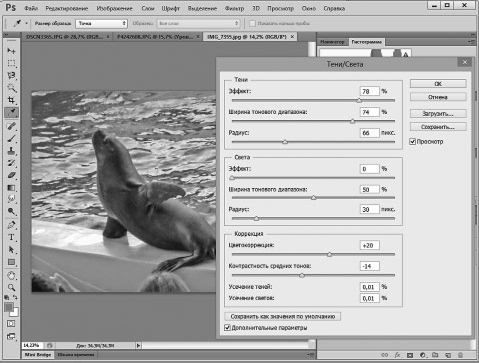Select the Zoom magnifier tool
The width and height of the screenshot is (479, 363).
pyautogui.click(x=11, y=287)
